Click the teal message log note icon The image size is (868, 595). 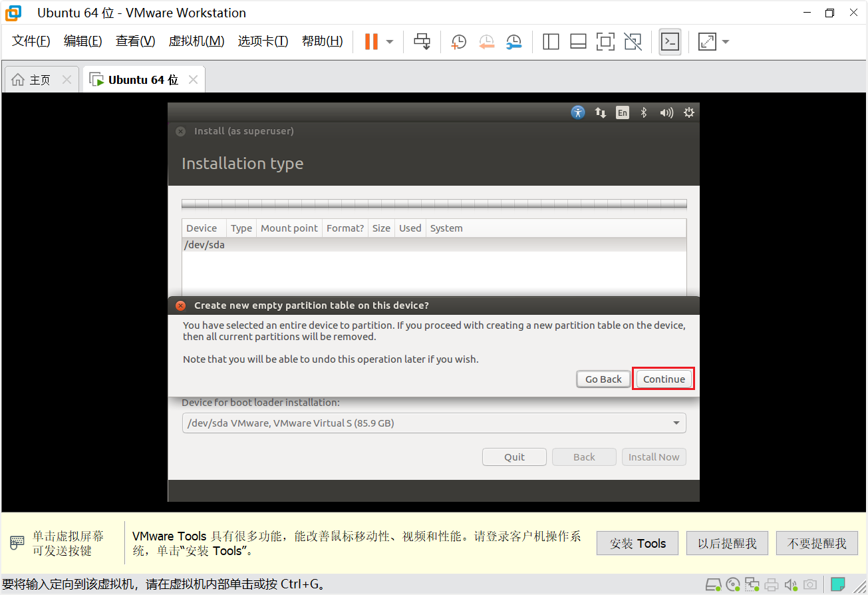pyautogui.click(x=838, y=585)
